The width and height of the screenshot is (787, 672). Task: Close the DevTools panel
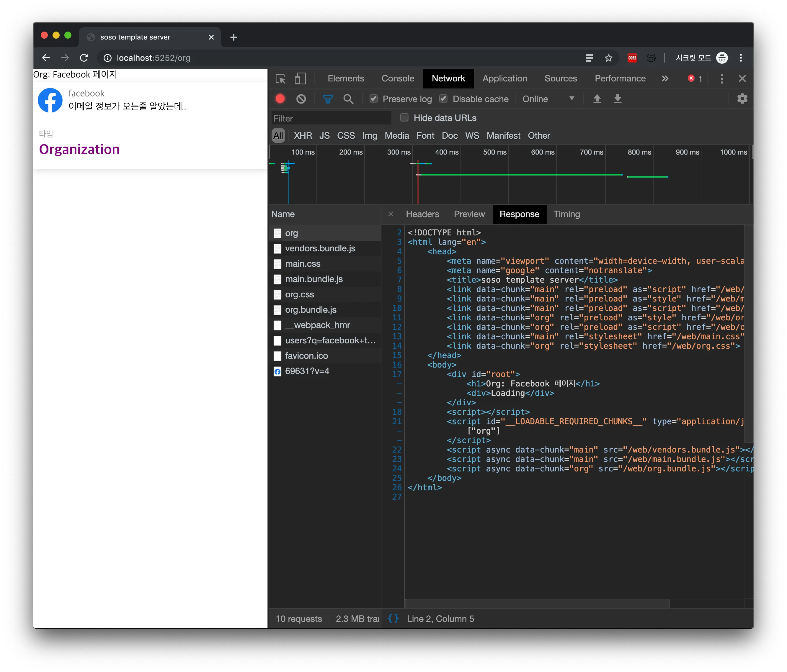tap(742, 78)
